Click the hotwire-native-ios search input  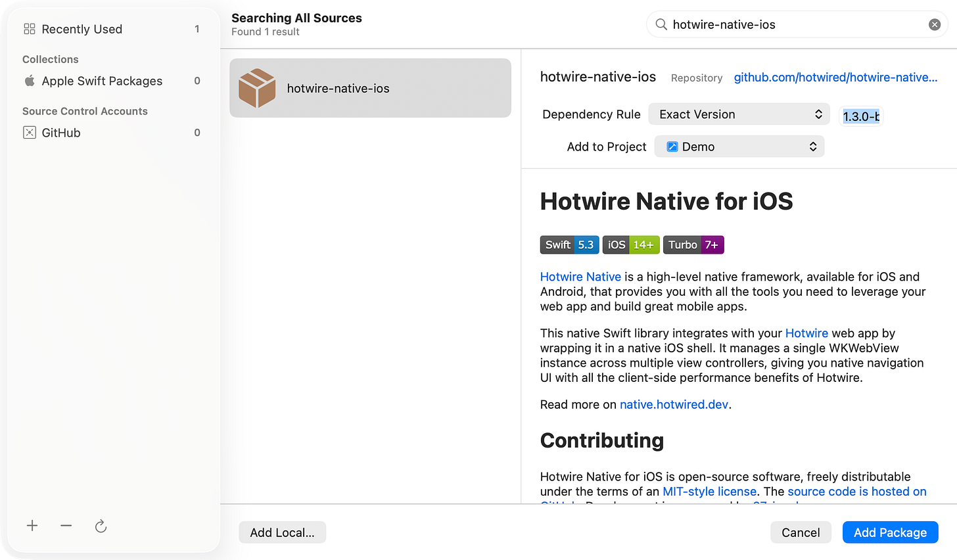pos(797,24)
